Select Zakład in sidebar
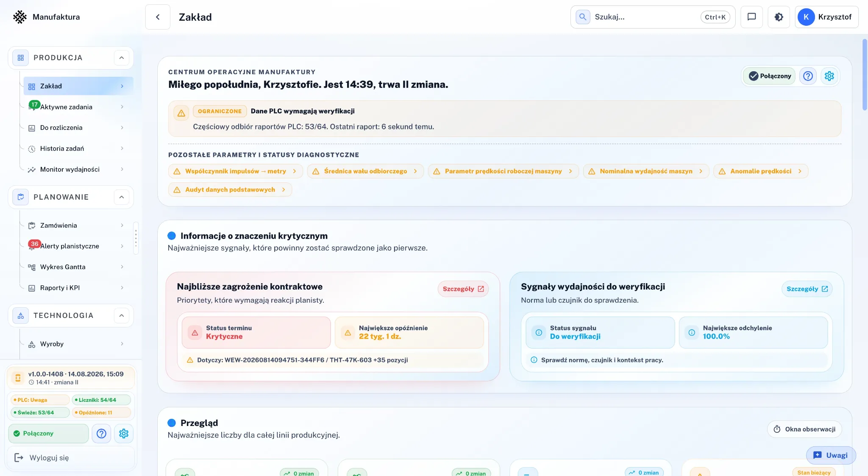Image resolution: width=868 pixels, height=476 pixels. (x=78, y=86)
